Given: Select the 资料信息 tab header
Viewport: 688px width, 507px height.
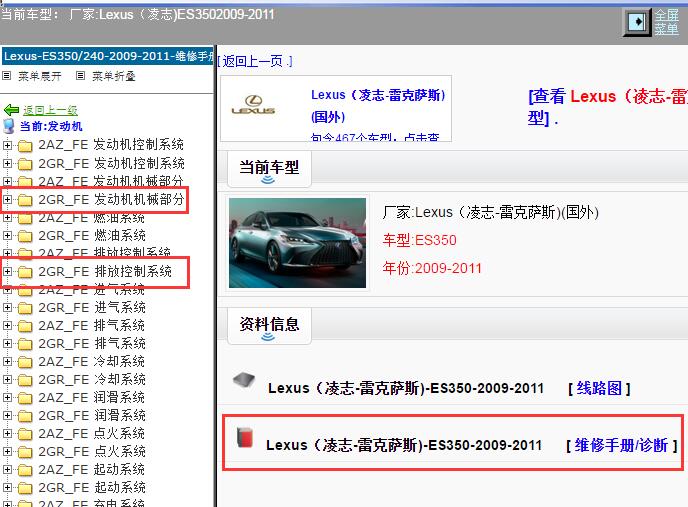Looking at the screenshot, I should [x=269, y=326].
